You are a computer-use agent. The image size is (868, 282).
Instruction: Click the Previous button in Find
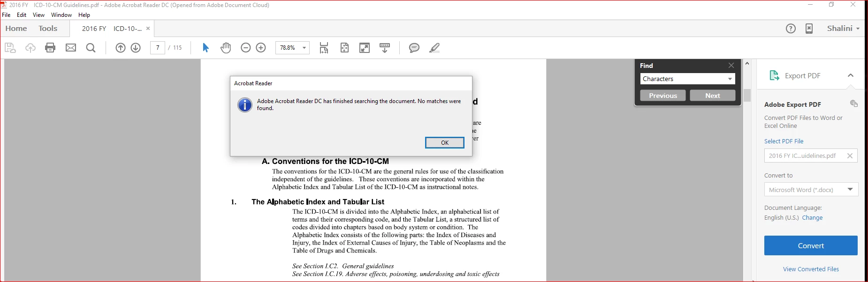click(x=663, y=96)
